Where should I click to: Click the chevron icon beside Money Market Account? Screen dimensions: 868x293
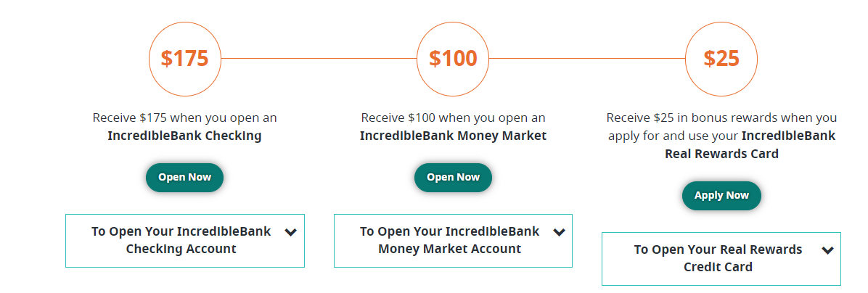coord(559,232)
